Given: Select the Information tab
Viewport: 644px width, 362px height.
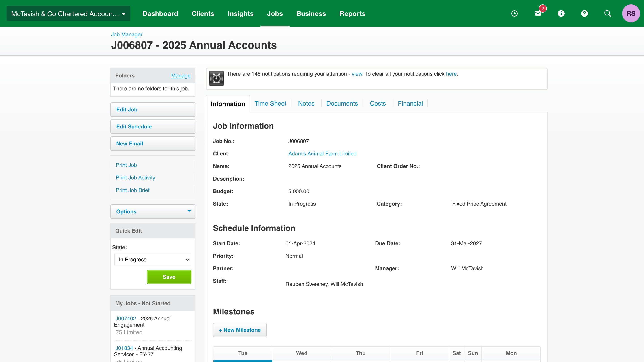Looking at the screenshot, I should [x=228, y=104].
